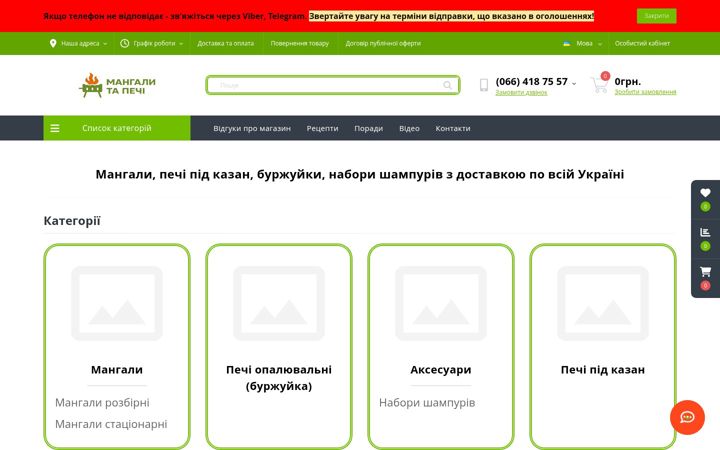
Task: Close the red notice with Закрити button
Action: [x=656, y=16]
